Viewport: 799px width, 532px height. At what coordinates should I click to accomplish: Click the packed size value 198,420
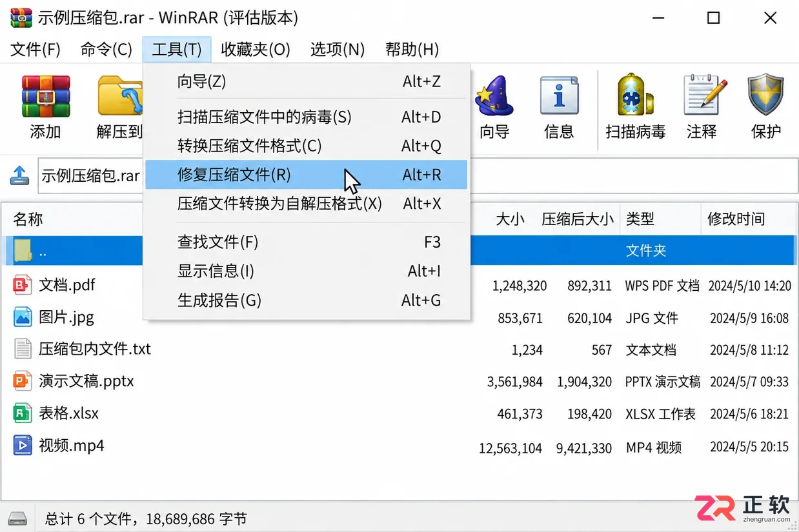pos(590,415)
